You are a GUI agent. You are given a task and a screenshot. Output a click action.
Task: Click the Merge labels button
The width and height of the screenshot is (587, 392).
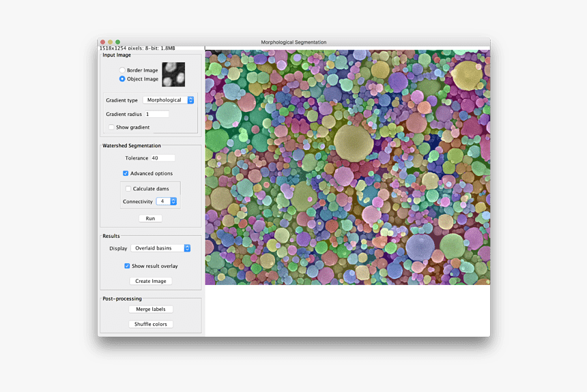tap(150, 310)
